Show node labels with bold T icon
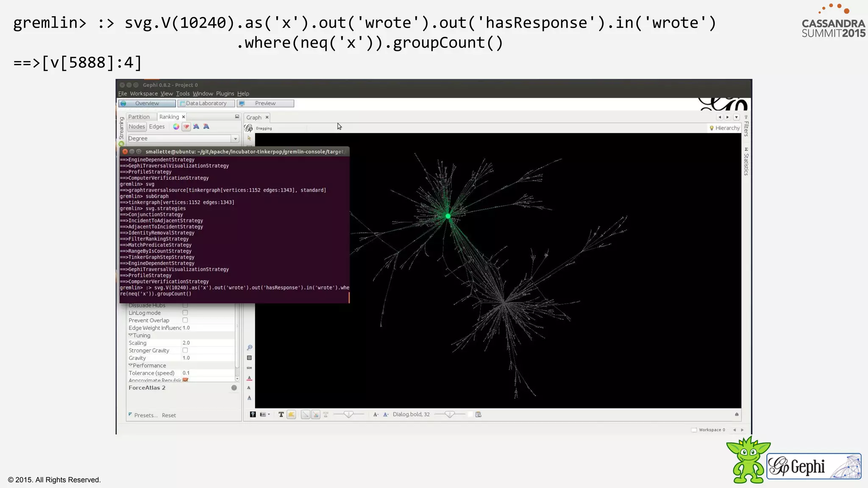Screen dimensions: 868x488 [x=281, y=415]
